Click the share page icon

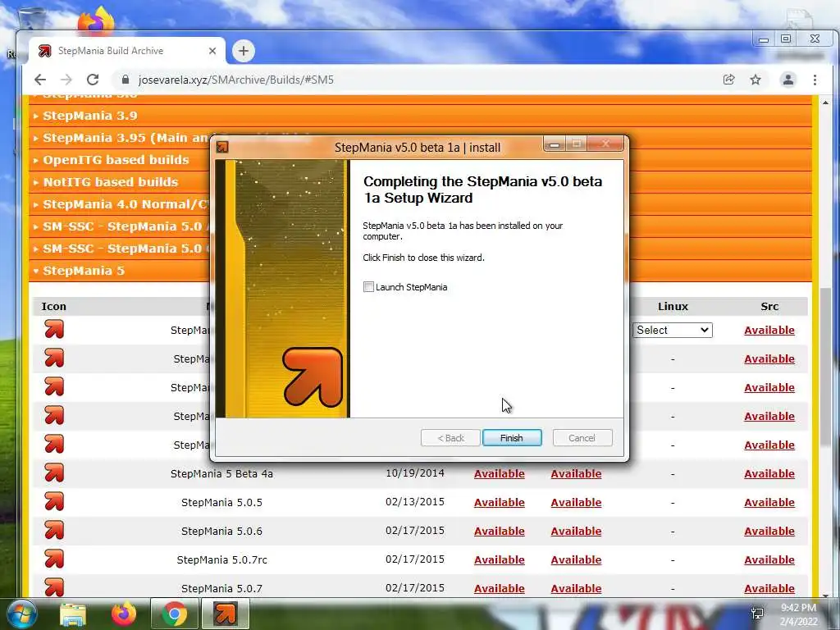point(728,80)
